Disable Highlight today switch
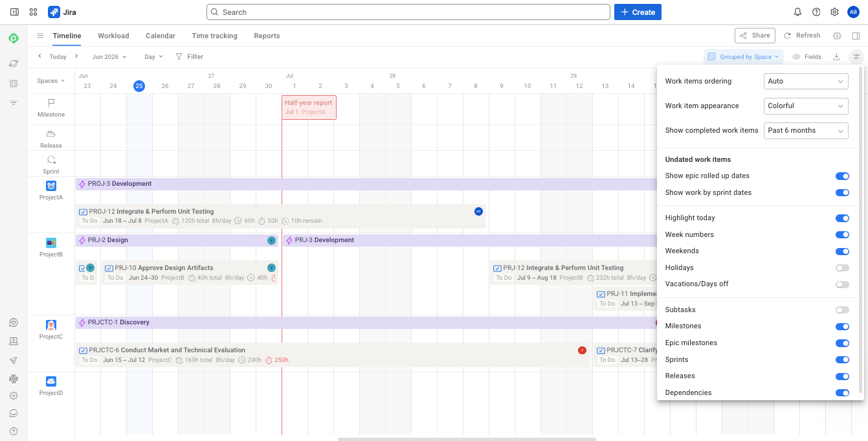Image resolution: width=868 pixels, height=441 pixels. 842,218
